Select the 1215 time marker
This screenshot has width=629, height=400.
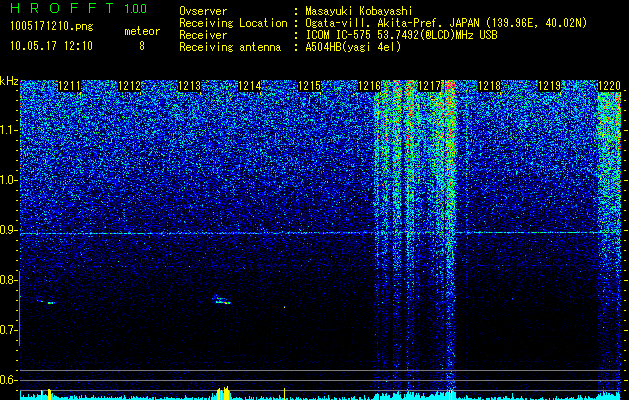310,86
